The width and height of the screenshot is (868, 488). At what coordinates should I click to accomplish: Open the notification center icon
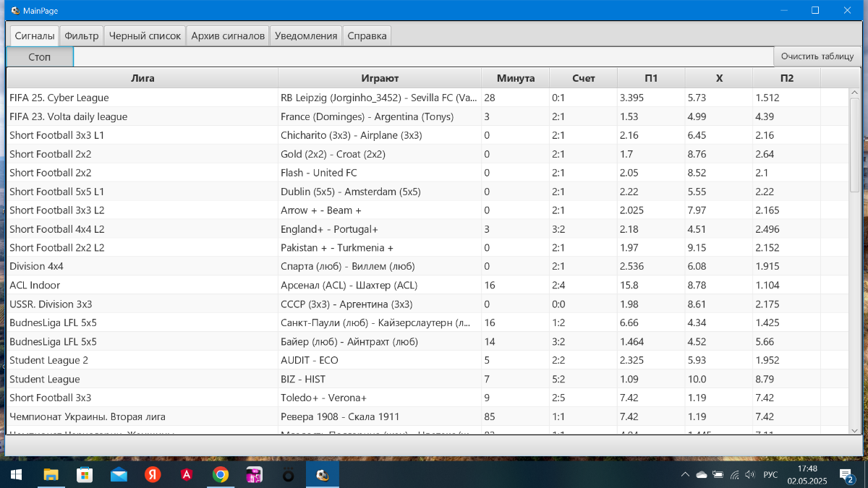pos(846,474)
